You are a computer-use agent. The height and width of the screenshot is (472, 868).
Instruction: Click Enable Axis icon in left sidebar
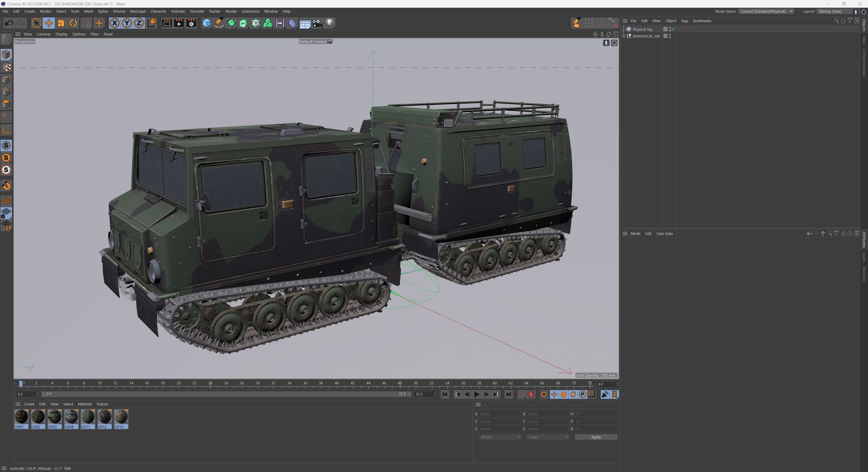pos(6,130)
